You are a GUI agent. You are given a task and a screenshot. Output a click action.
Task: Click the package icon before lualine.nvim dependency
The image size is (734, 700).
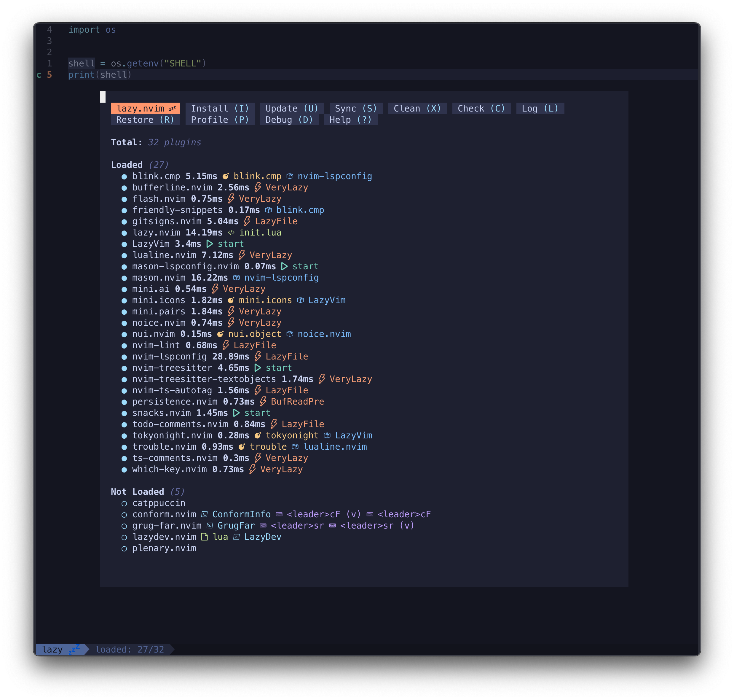click(x=295, y=447)
